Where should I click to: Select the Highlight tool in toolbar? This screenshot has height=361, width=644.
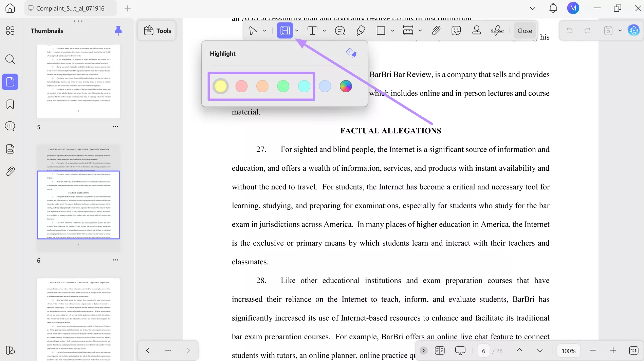[285, 31]
